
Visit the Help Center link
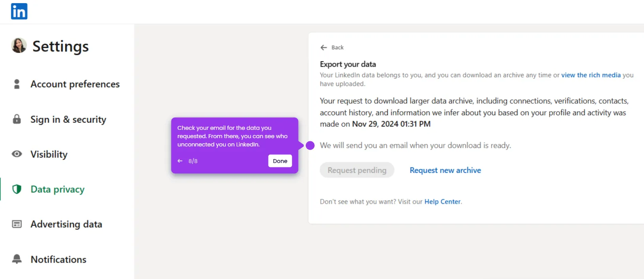442,202
